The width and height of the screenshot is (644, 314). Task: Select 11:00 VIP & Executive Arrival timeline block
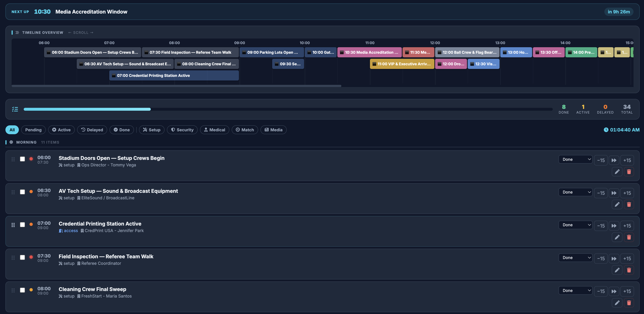pyautogui.click(x=402, y=64)
